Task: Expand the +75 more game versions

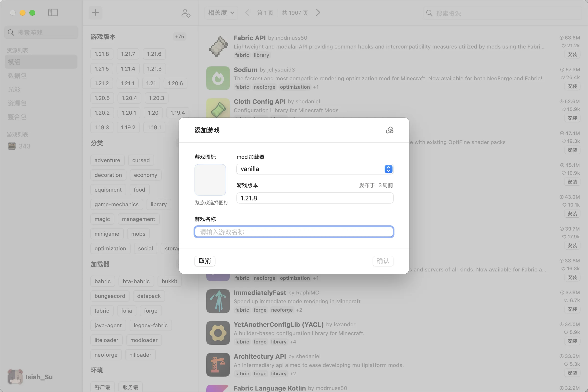Action: tap(179, 37)
